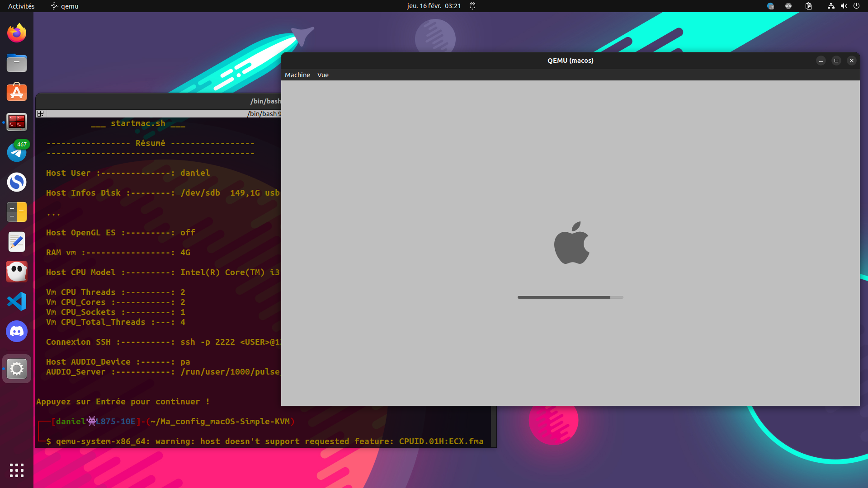868x488 pixels.
Task: Open Simplenote from the dock
Action: [x=17, y=182]
